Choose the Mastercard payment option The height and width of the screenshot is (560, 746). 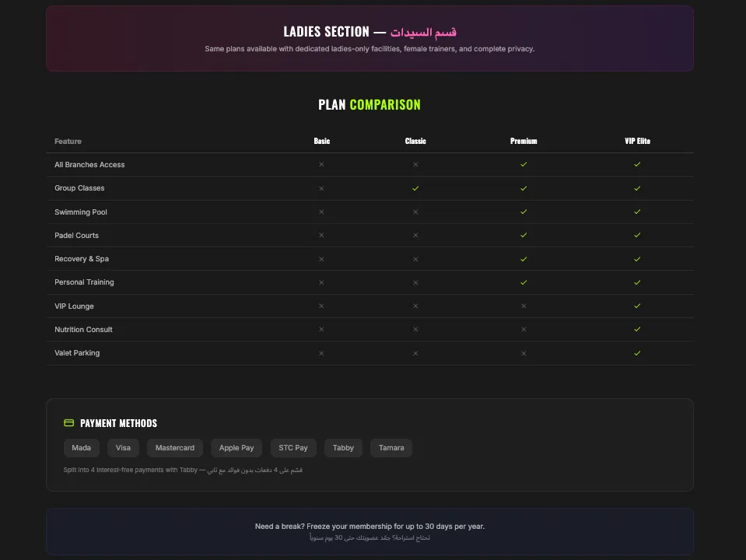pos(175,448)
